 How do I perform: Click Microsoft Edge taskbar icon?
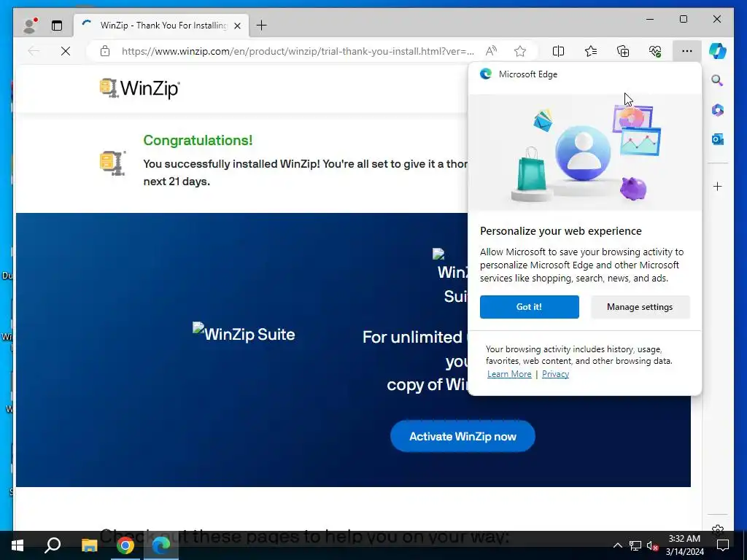161,545
